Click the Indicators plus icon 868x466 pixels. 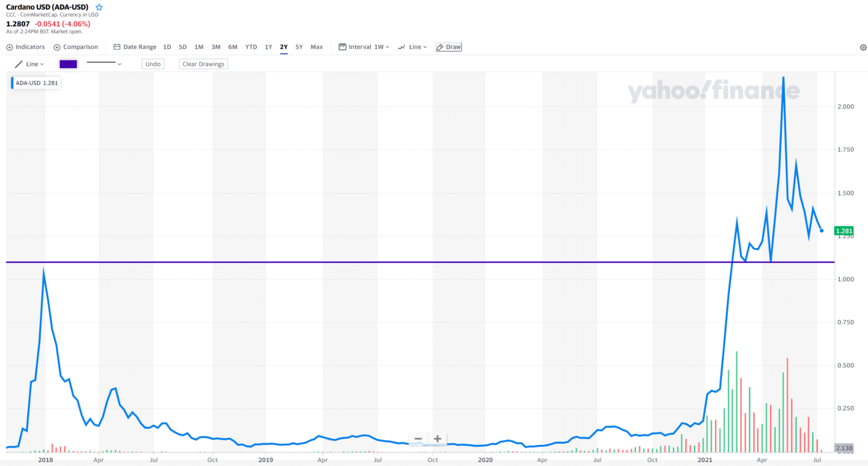10,47
